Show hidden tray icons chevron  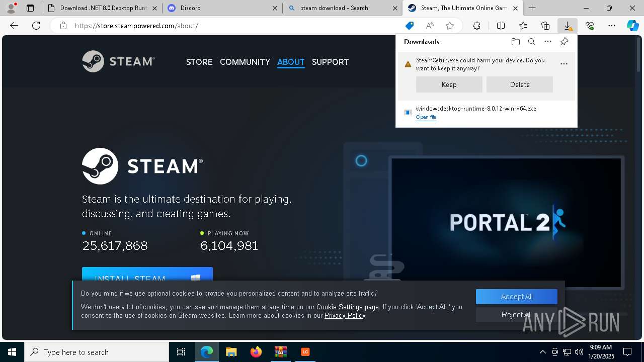542,352
